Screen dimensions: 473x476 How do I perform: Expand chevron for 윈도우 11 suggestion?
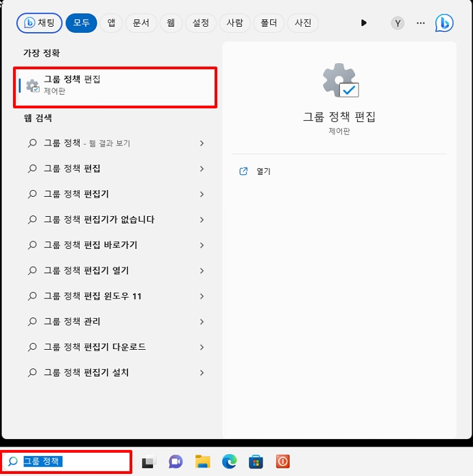coord(202,296)
